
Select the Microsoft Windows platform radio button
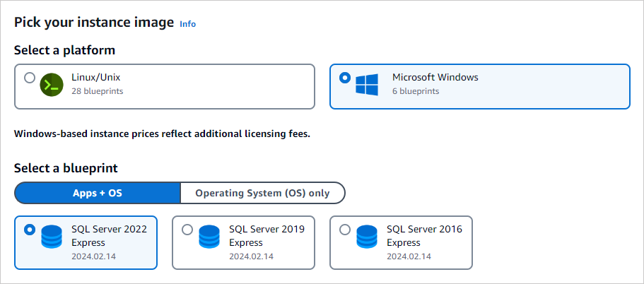346,78
